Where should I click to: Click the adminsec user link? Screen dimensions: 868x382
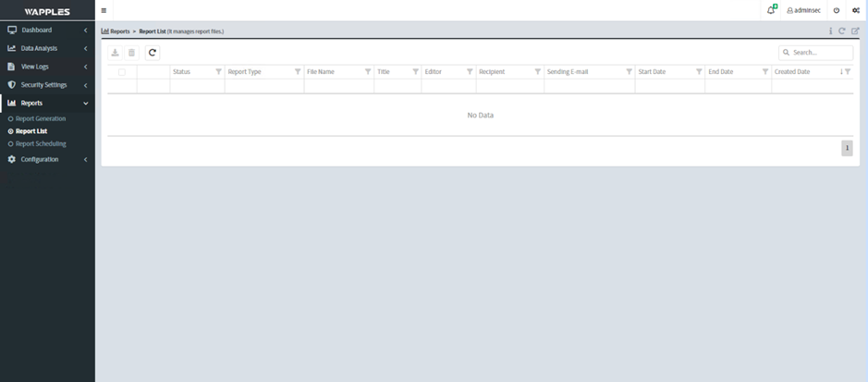pos(803,10)
